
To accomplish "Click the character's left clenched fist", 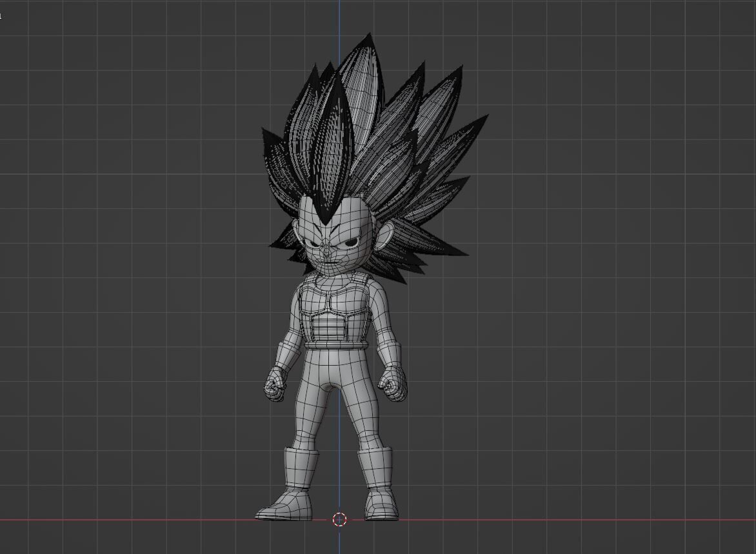I will [392, 383].
